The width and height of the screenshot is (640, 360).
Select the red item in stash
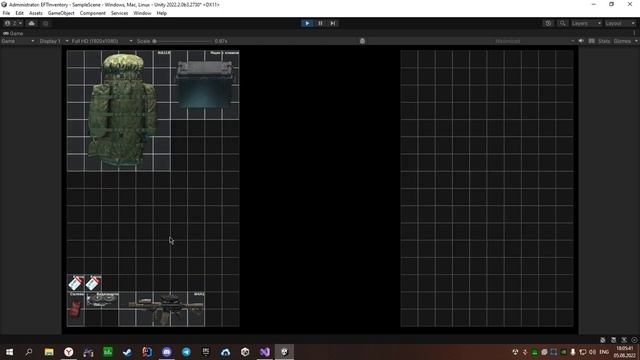point(76,309)
